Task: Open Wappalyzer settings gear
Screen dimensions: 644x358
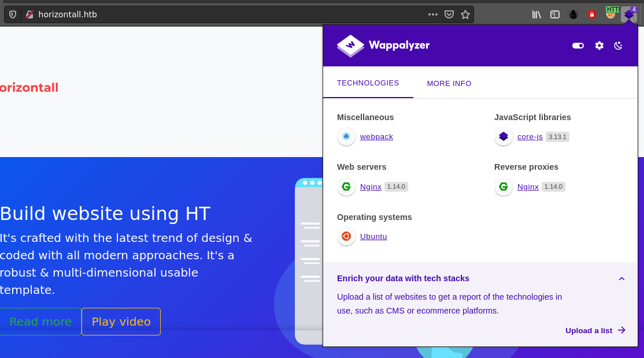Action: click(x=599, y=46)
